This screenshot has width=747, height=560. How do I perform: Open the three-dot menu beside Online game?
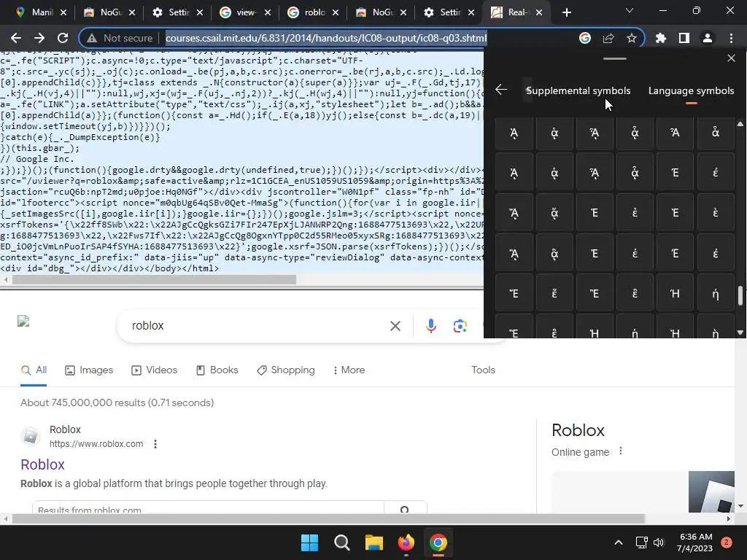pyautogui.click(x=620, y=451)
